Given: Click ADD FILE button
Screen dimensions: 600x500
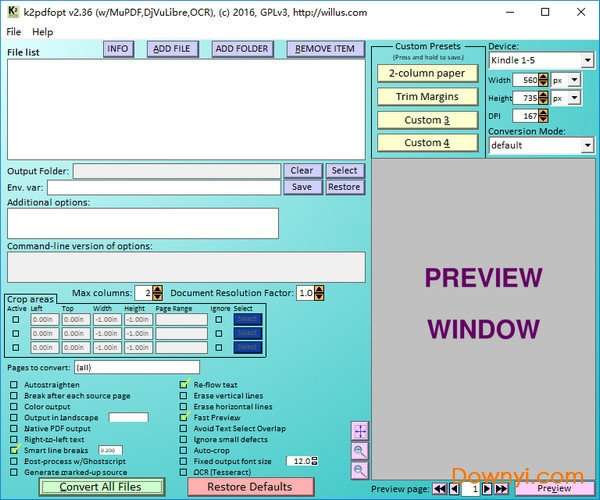Looking at the screenshot, I should click(172, 49).
